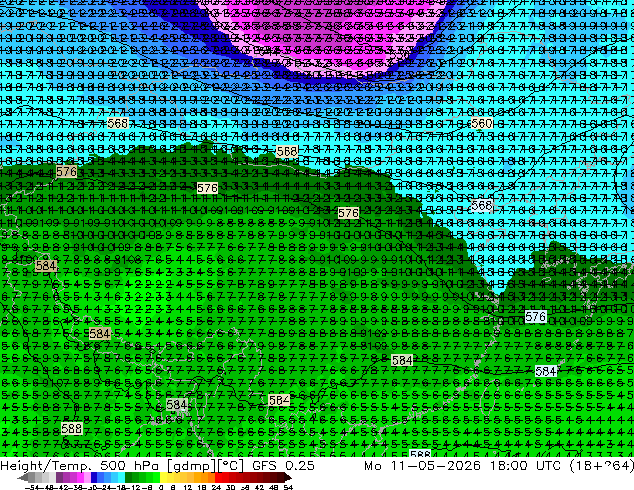Screen dimensions: 634x490
Task: Pick the darkest green legend swatch
Action: [129, 477]
